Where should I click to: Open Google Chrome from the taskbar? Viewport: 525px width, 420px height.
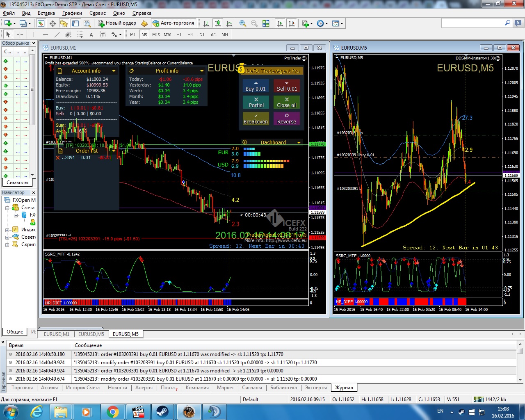coord(112,412)
